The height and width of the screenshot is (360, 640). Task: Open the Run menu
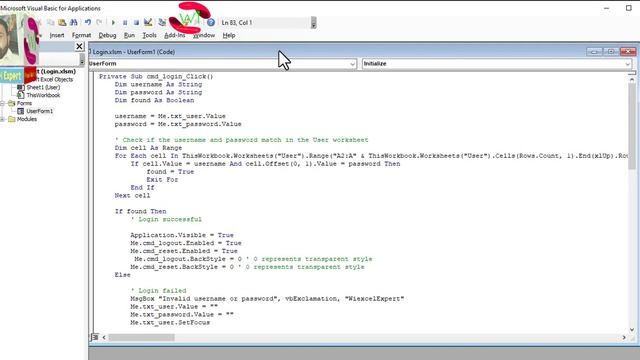[x=129, y=36]
